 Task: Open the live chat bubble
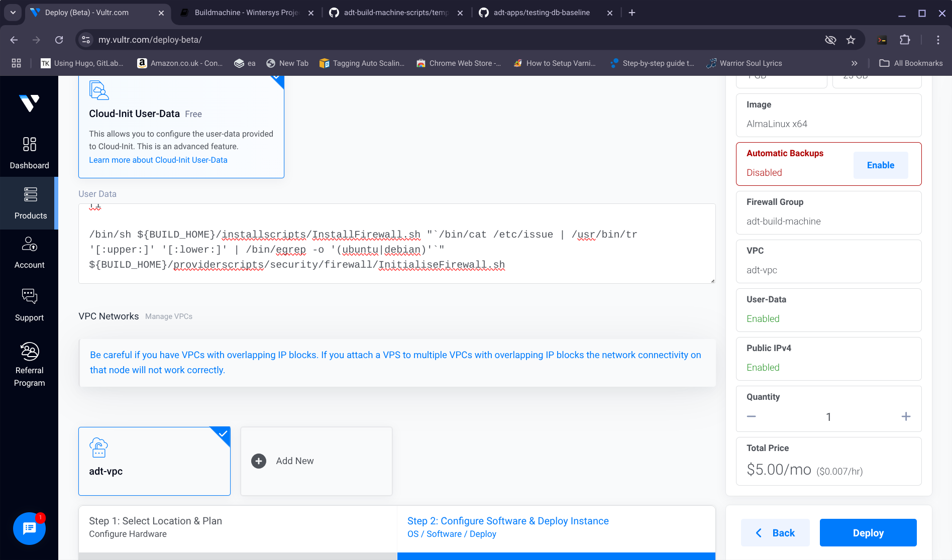(29, 528)
